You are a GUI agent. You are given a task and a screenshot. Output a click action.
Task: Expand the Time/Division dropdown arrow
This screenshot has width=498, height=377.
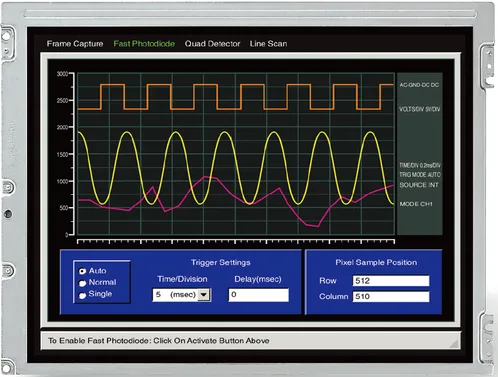click(x=204, y=295)
